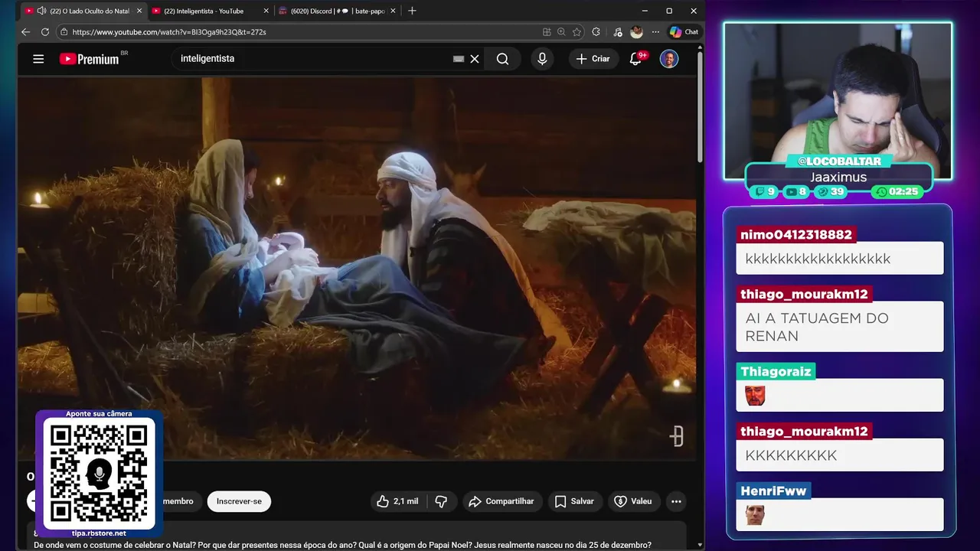Open browser settings three-dots menu
Image resolution: width=980 pixels, height=551 pixels.
pos(655,32)
